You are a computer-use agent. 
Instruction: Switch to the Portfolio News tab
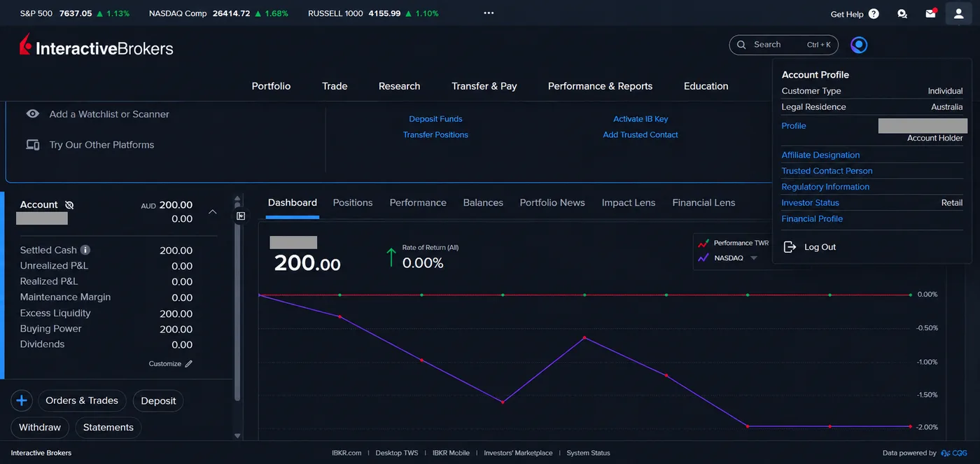tap(552, 202)
